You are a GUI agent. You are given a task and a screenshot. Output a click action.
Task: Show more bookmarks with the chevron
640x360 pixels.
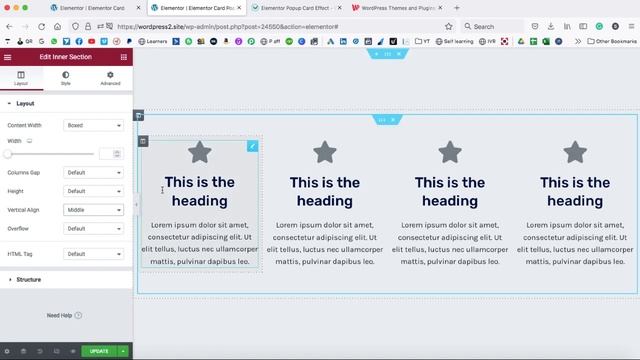pyautogui.click(x=578, y=41)
